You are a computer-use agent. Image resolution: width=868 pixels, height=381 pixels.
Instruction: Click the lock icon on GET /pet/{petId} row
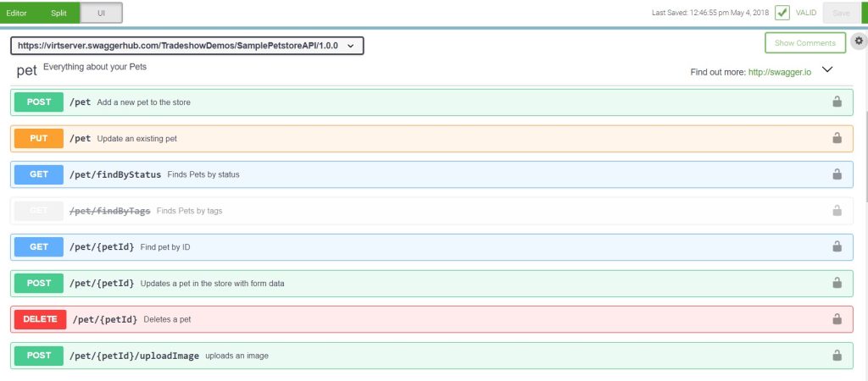click(837, 246)
